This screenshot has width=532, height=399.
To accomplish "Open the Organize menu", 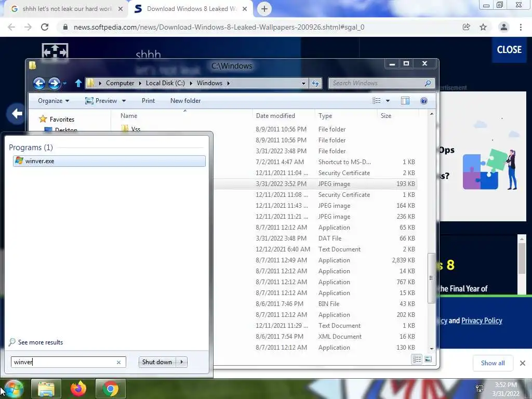I will tap(54, 101).
